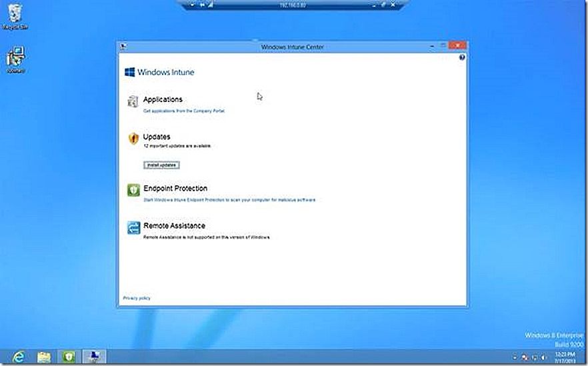The height and width of the screenshot is (366, 588).
Task: Open the remote connection bar dropdown arrow
Action: (x=193, y=5)
